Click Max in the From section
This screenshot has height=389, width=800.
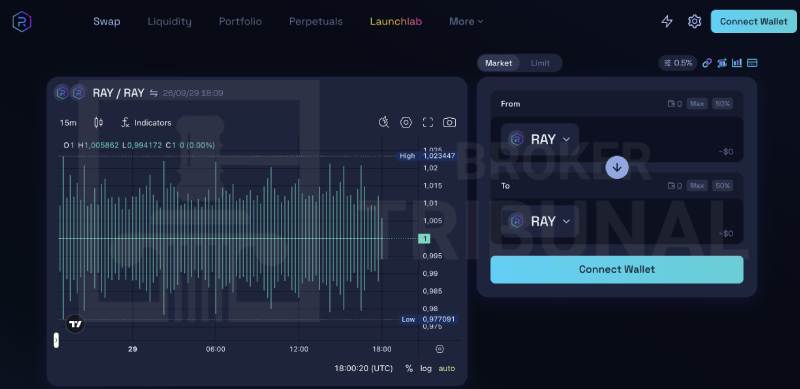pos(697,104)
